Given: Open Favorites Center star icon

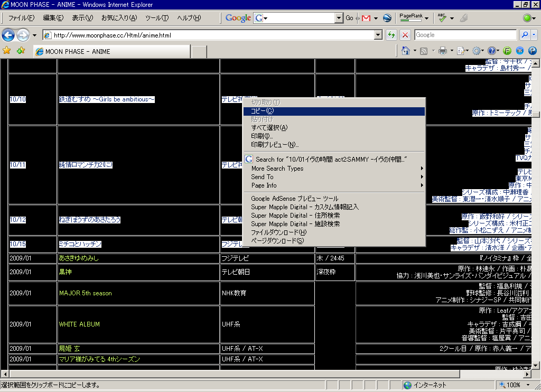Looking at the screenshot, I should pyautogui.click(x=7, y=51).
